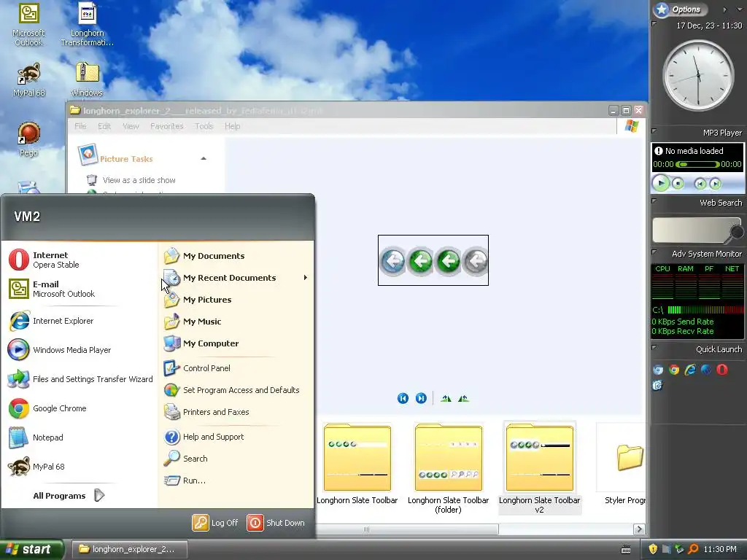Screen dimensions: 747x560
Task: Switch to longhorn_explorer_2 taskbar button
Action: [x=129, y=549]
